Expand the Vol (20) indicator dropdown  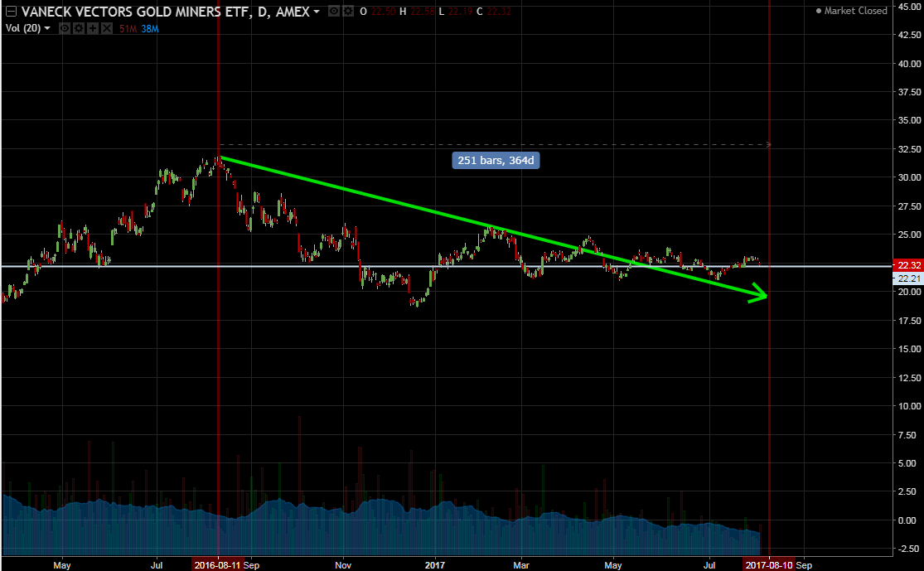click(46, 28)
